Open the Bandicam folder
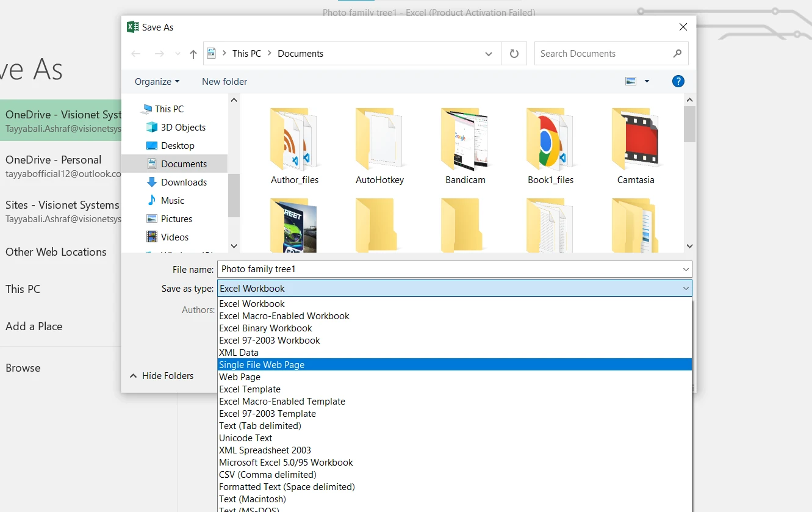 [465, 146]
